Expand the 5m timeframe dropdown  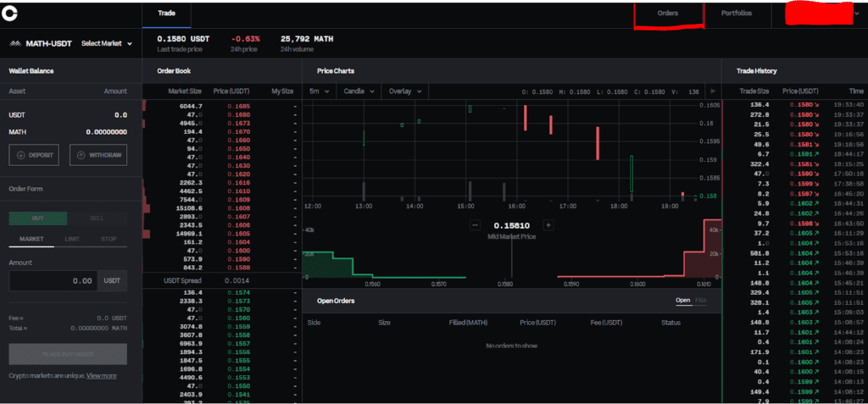(318, 91)
